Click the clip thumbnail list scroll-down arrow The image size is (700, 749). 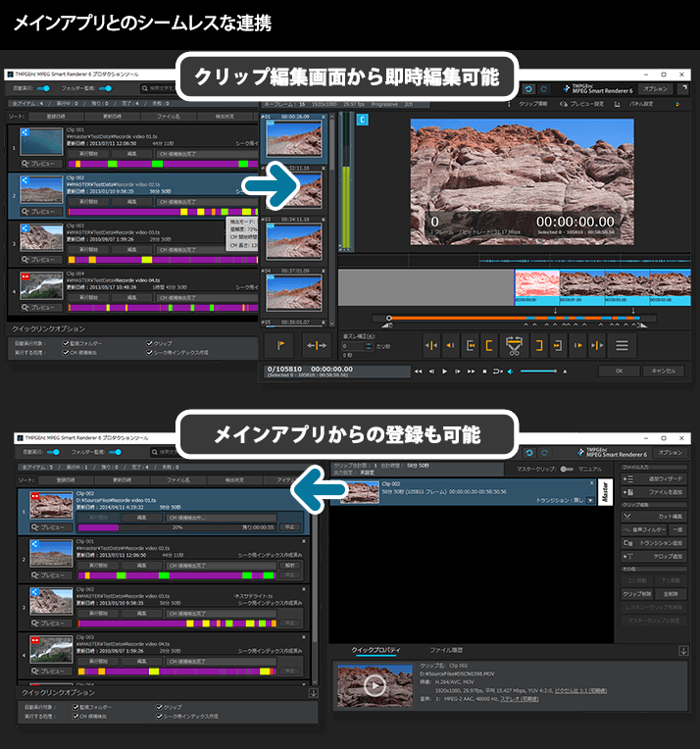click(332, 324)
